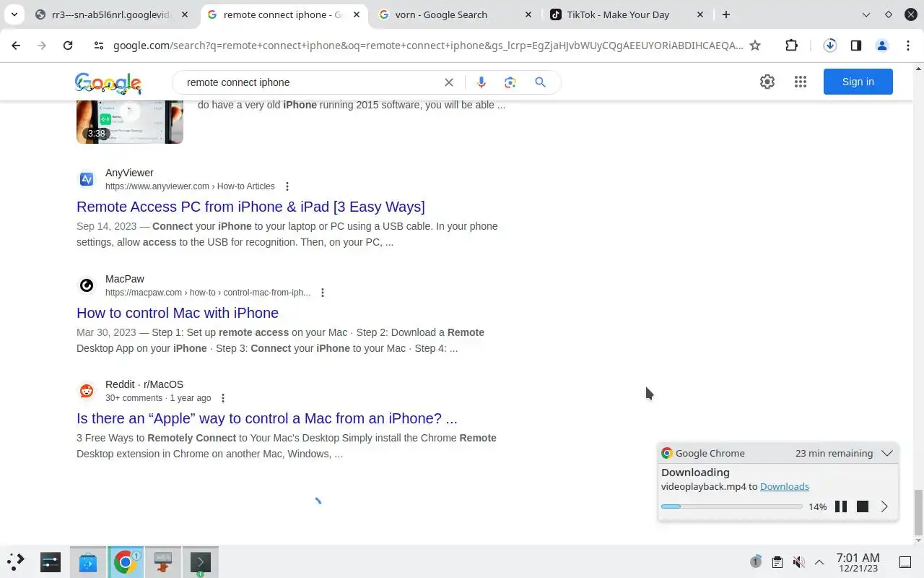The image size is (924, 578).
Task: Open the system settings taskbar icon
Action: (51, 562)
